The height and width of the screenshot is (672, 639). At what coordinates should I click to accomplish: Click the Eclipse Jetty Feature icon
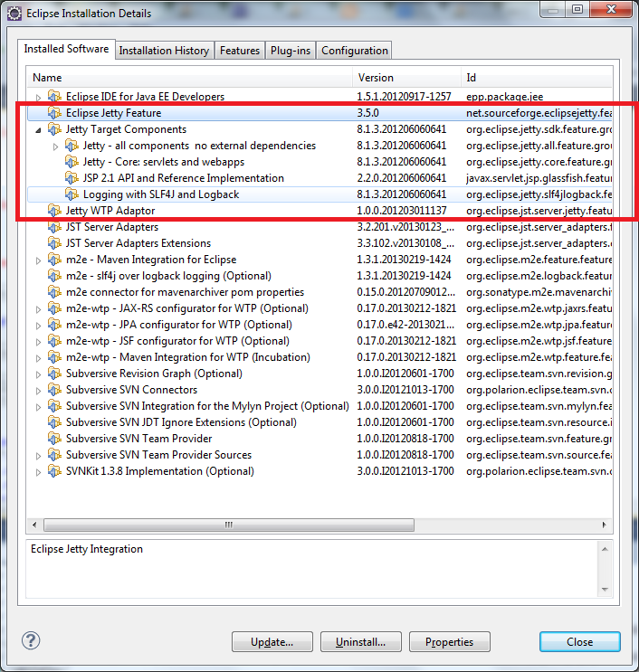(54, 113)
